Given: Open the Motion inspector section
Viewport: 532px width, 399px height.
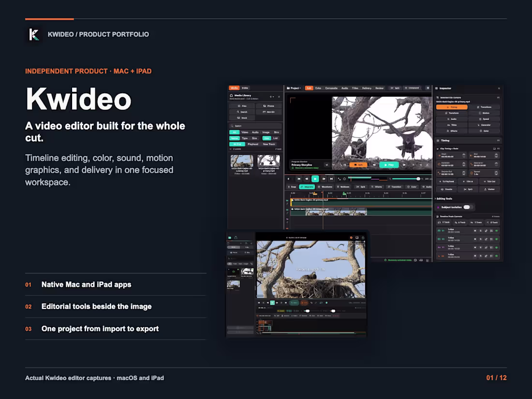Looking at the screenshot, I should pyautogui.click(x=484, y=113).
